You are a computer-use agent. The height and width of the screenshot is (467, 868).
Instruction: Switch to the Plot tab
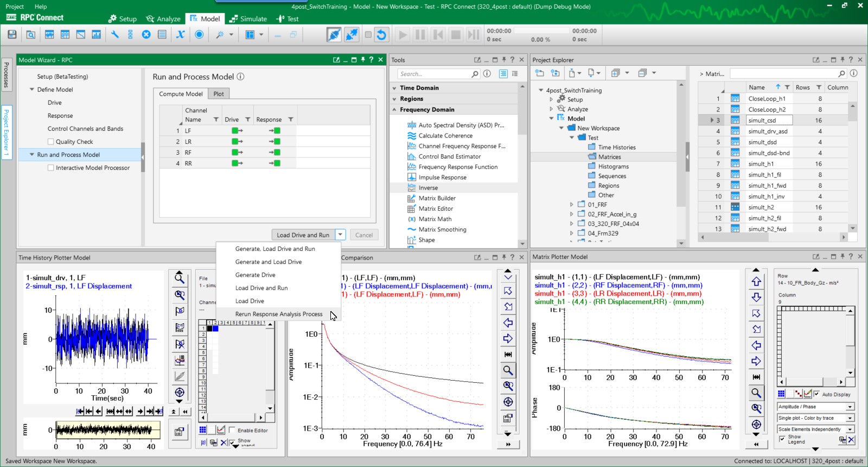pyautogui.click(x=219, y=94)
